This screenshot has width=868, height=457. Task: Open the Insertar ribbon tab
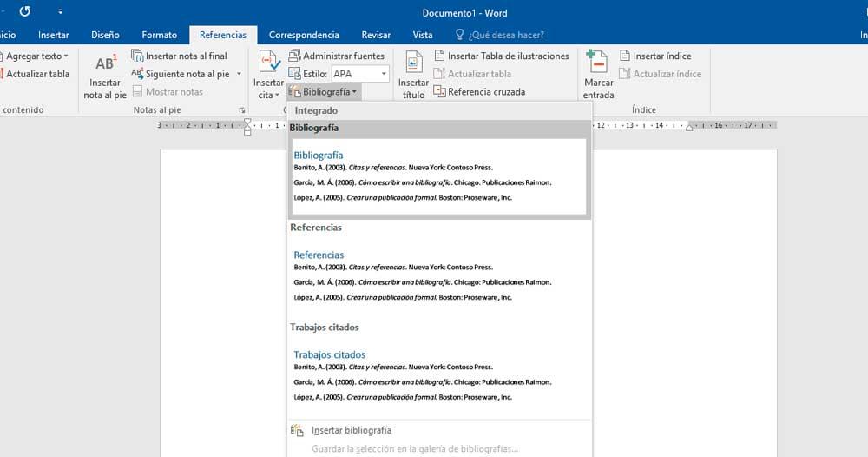54,35
